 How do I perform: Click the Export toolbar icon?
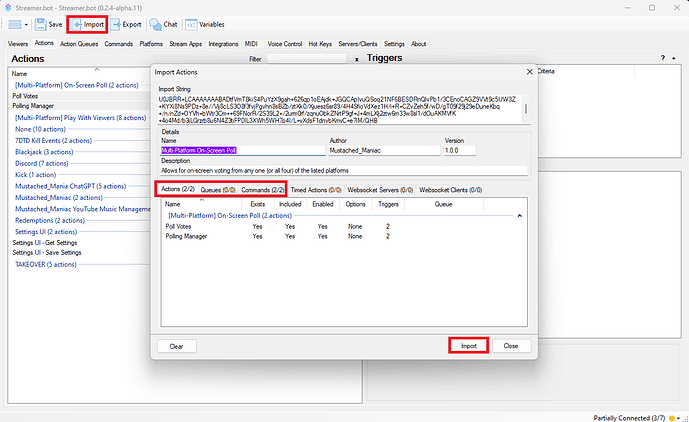coord(125,23)
